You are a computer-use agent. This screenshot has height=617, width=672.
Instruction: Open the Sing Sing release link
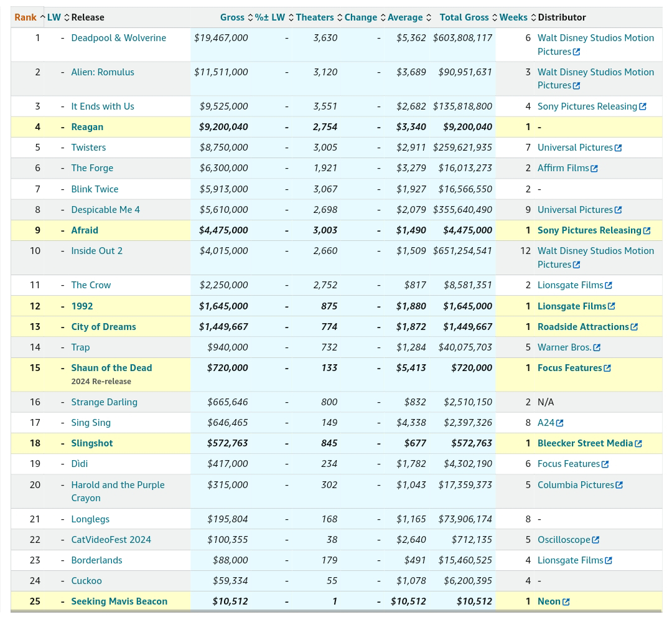pos(91,423)
